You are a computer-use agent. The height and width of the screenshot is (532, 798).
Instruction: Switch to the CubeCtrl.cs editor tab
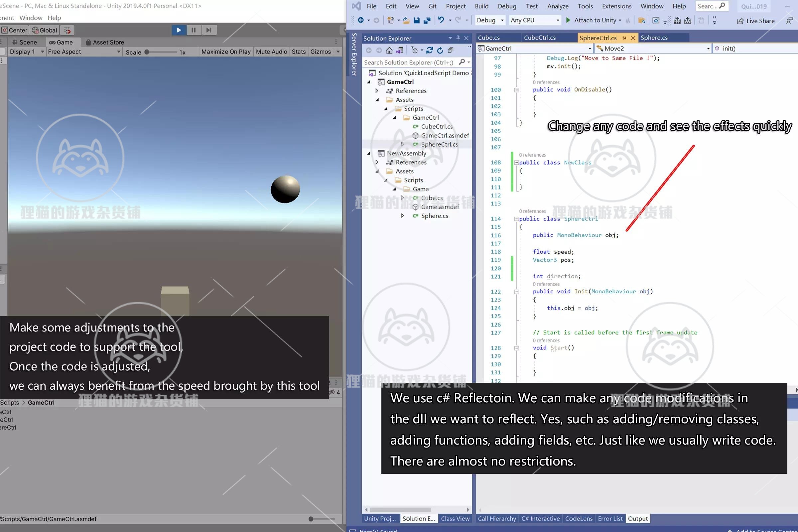(539, 38)
